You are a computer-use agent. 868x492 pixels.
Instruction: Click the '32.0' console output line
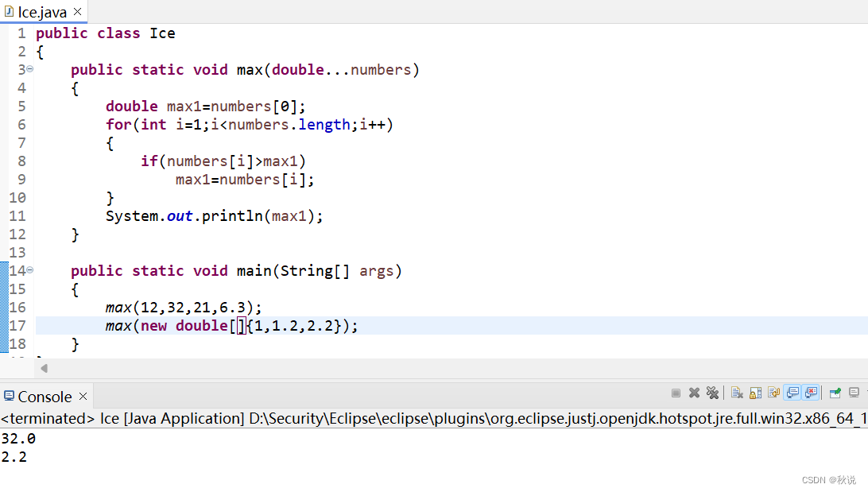pyautogui.click(x=19, y=439)
